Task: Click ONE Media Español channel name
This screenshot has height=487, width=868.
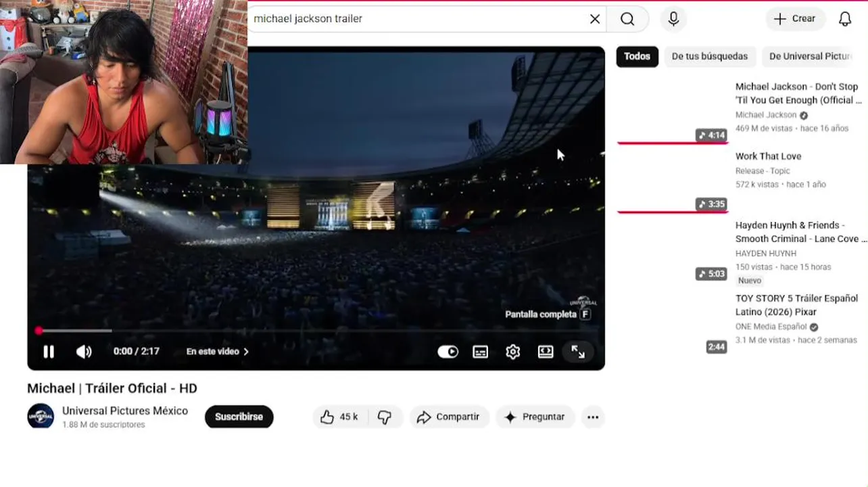Action: click(x=771, y=327)
